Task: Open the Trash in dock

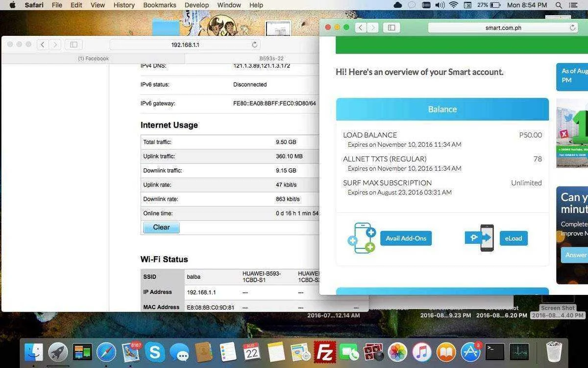Action: [x=553, y=352]
